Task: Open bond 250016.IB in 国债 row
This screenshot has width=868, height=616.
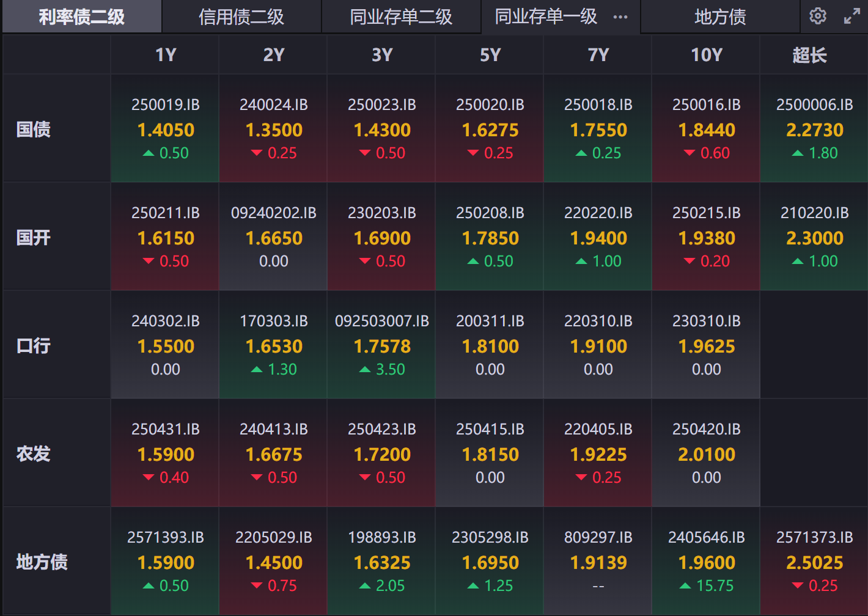Action: [706, 105]
